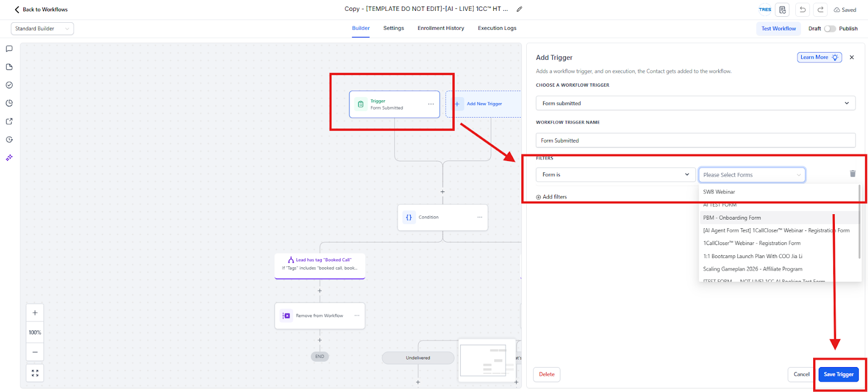
Task: Click the plus below the Booked Call branch
Action: tap(320, 291)
